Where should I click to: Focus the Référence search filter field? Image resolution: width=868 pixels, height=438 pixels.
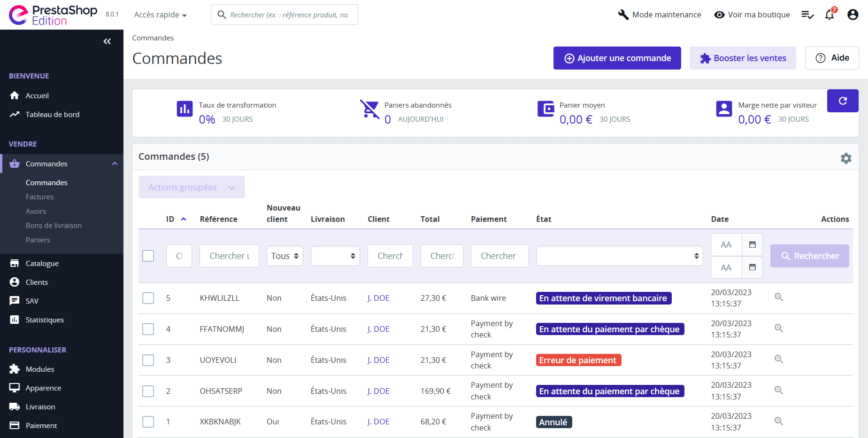[x=229, y=256]
